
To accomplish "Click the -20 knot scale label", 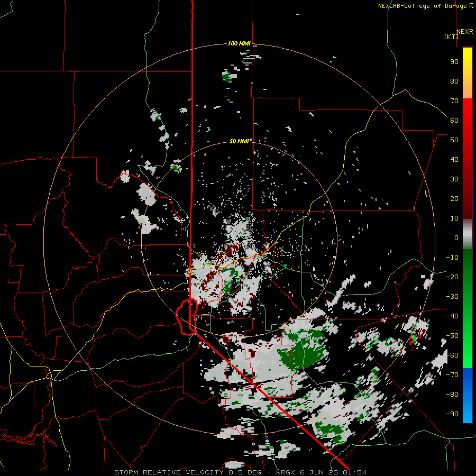I will click(x=452, y=277).
